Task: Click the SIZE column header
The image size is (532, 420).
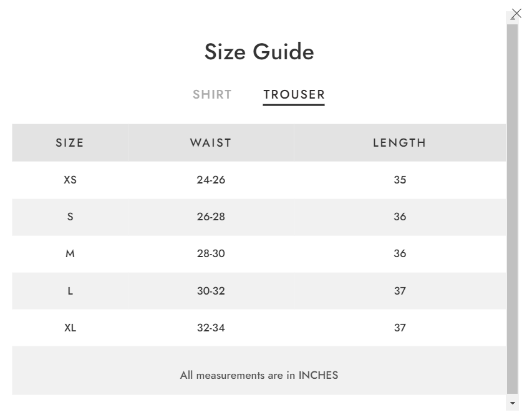Action: point(70,143)
